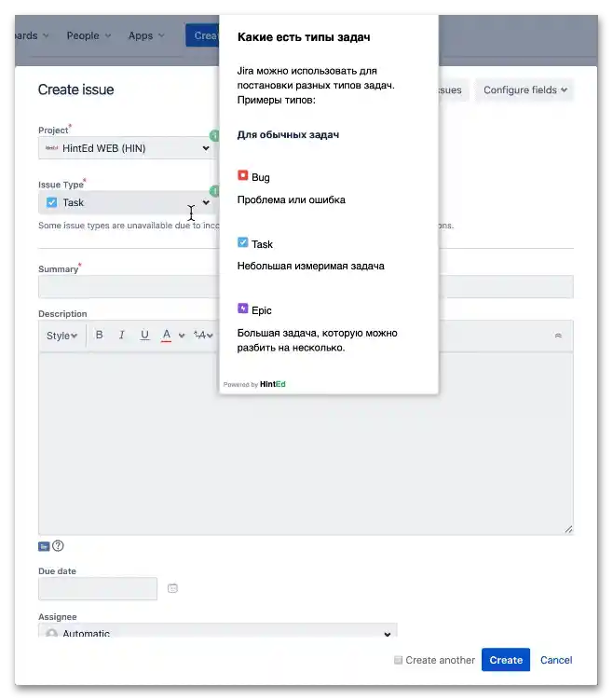Click the Automatic assignee avatar icon

click(52, 634)
